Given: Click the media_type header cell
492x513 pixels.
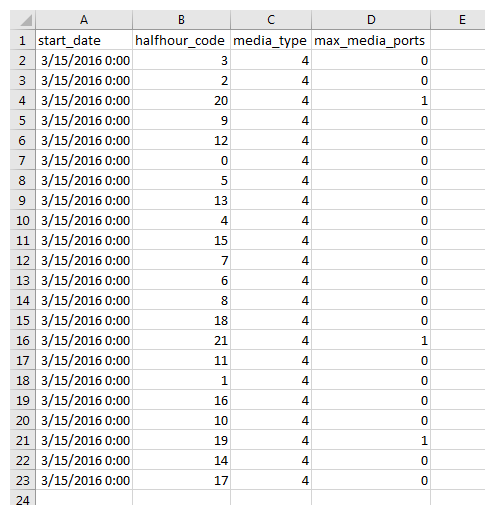Looking at the screenshot, I should [271, 40].
